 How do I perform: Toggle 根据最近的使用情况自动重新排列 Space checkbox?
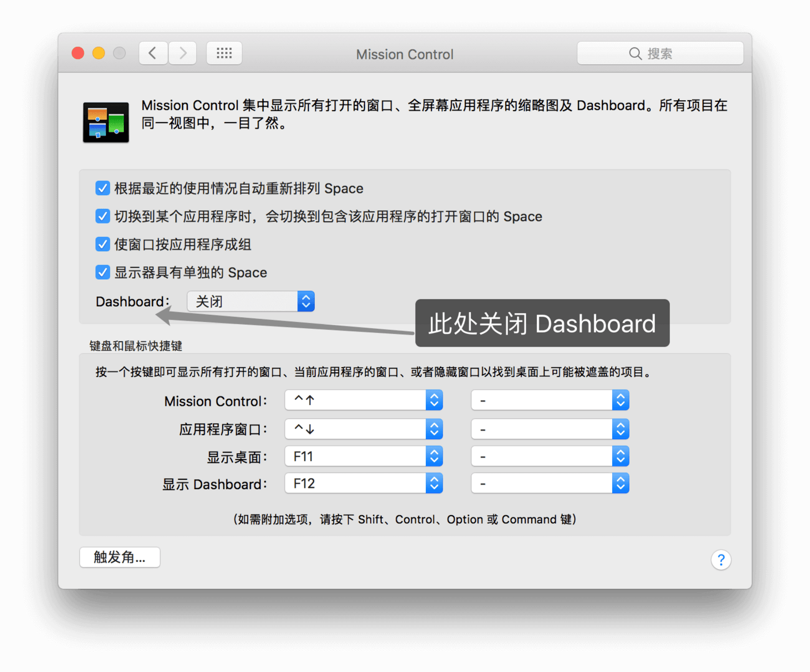[102, 188]
